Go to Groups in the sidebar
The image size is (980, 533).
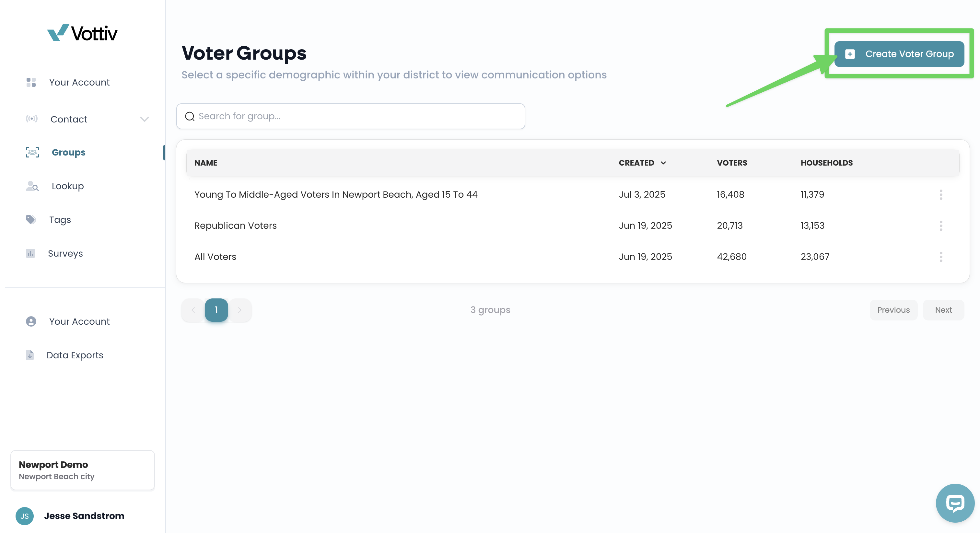[68, 152]
